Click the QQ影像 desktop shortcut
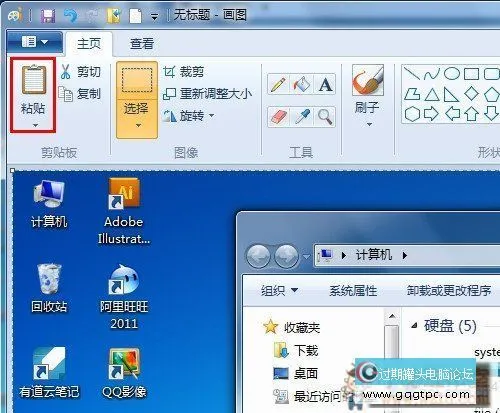The height and width of the screenshot is (413, 500). [124, 373]
